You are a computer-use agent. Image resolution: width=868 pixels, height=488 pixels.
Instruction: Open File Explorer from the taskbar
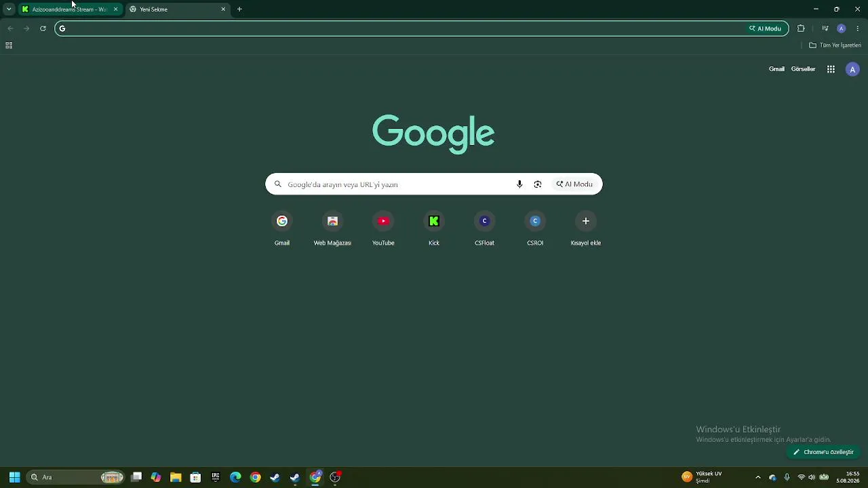(176, 477)
